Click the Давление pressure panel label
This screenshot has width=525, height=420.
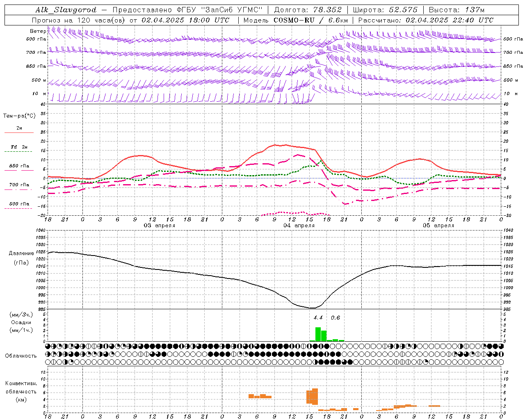point(21,253)
